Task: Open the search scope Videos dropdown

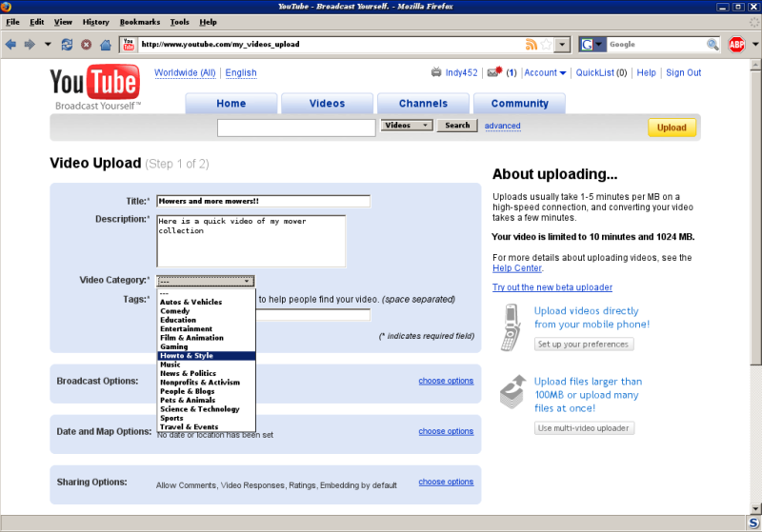Action: tap(407, 126)
